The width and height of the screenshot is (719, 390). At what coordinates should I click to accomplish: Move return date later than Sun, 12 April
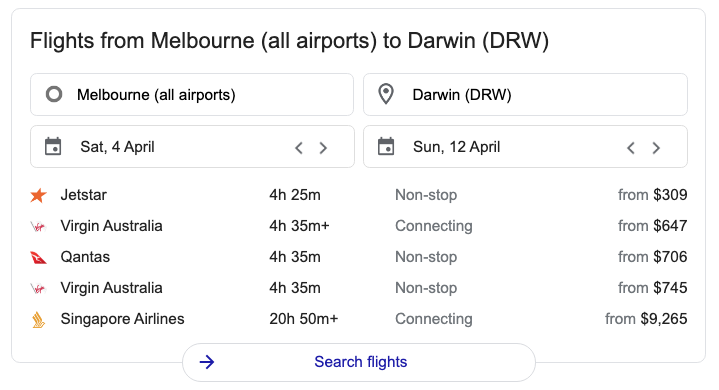pyautogui.click(x=656, y=148)
